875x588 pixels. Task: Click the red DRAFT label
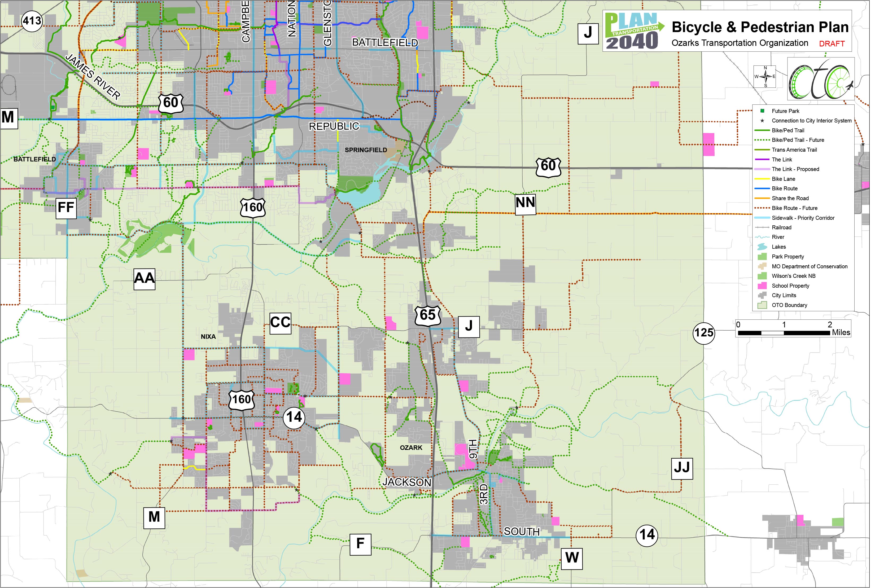click(x=832, y=44)
